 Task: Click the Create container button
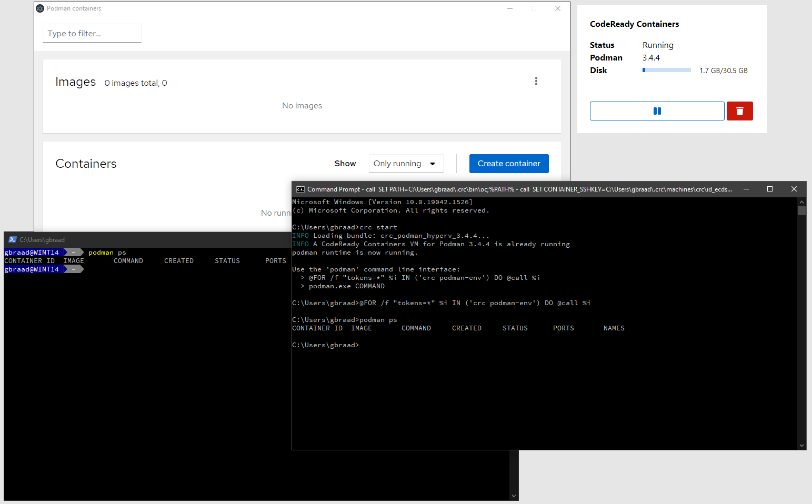(509, 164)
